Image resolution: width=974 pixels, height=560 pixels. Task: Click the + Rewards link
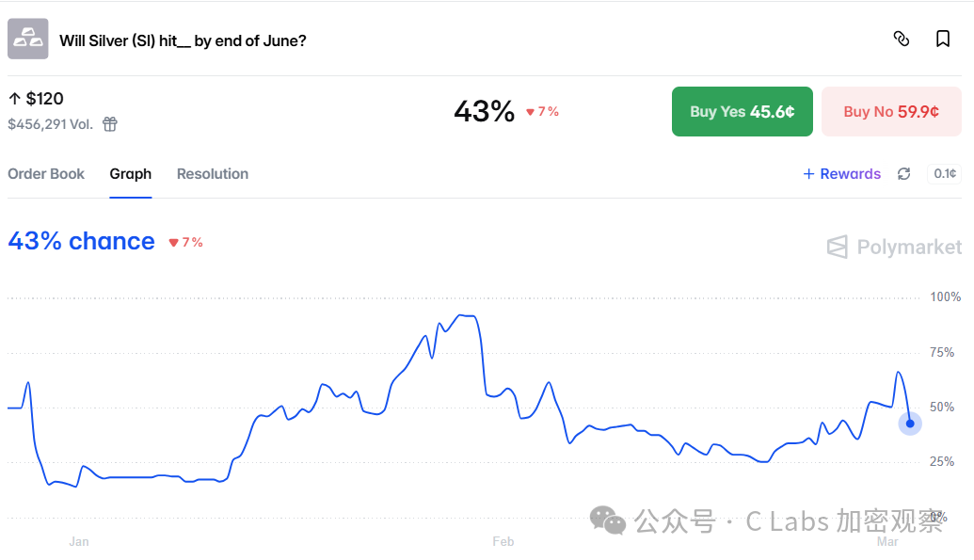[841, 174]
